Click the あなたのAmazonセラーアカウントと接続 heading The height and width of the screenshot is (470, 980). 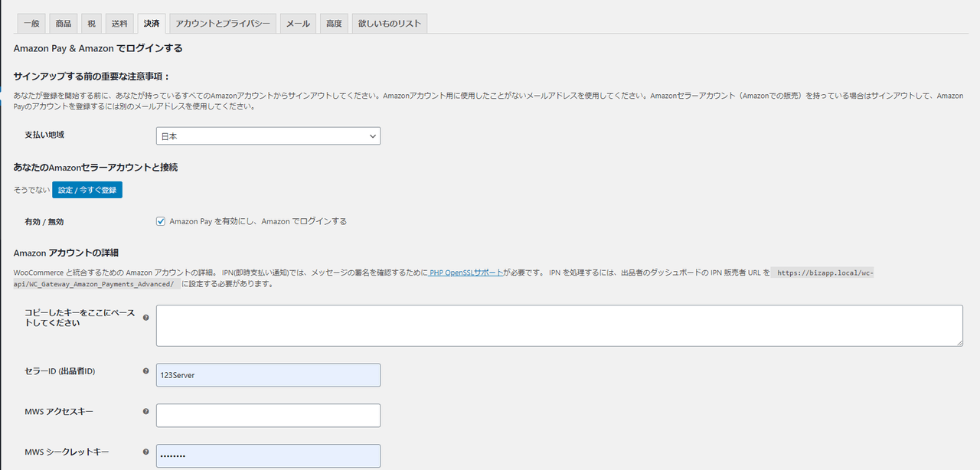(x=96, y=167)
